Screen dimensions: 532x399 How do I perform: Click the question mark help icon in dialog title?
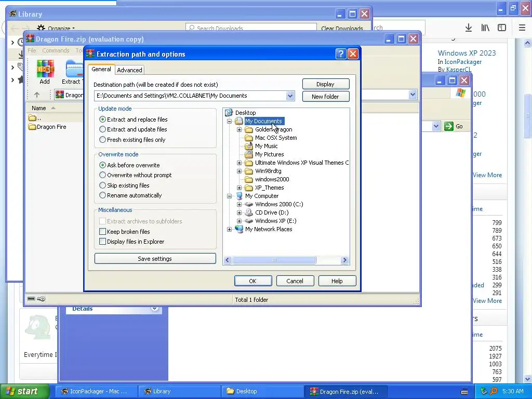[x=340, y=54]
